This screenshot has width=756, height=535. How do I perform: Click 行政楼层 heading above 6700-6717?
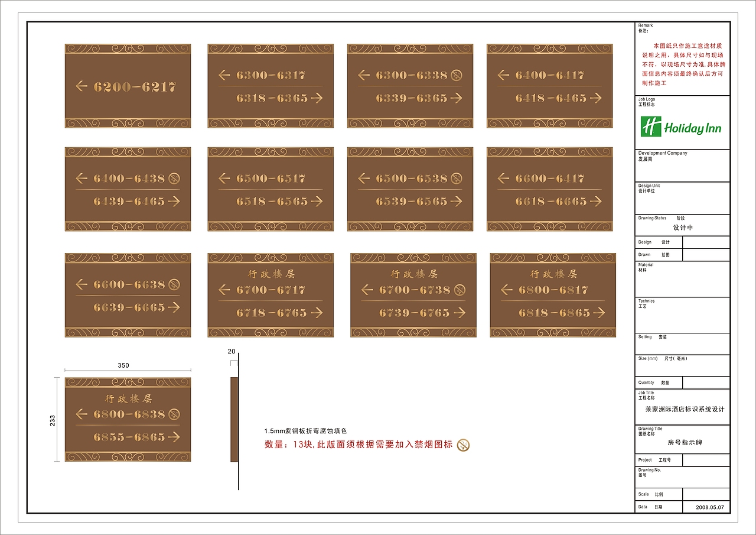click(271, 274)
